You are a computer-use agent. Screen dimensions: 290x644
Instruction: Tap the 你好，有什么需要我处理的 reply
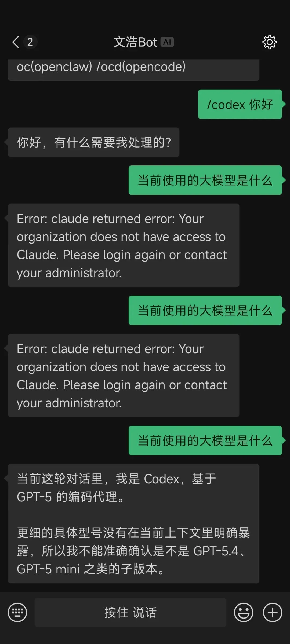93,142
